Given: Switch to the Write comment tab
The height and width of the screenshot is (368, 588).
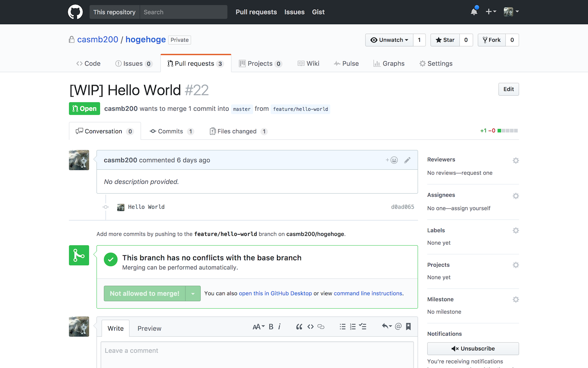Looking at the screenshot, I should [x=116, y=328].
